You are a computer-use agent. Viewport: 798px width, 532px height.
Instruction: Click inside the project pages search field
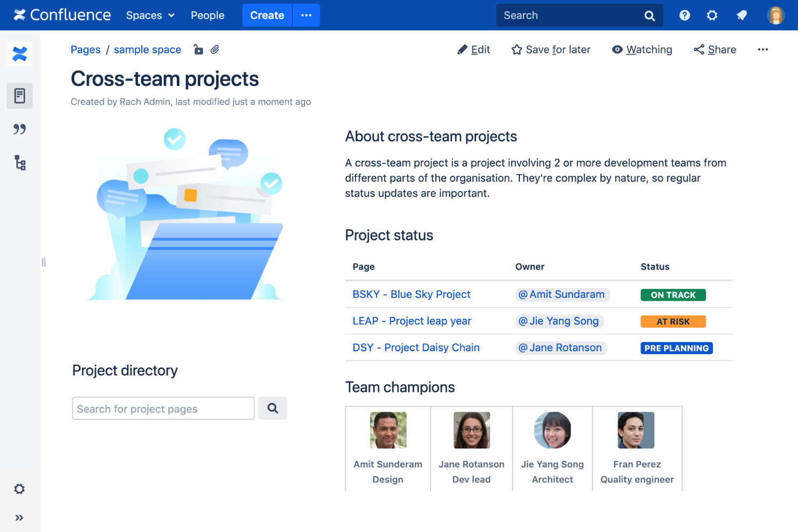(x=162, y=408)
